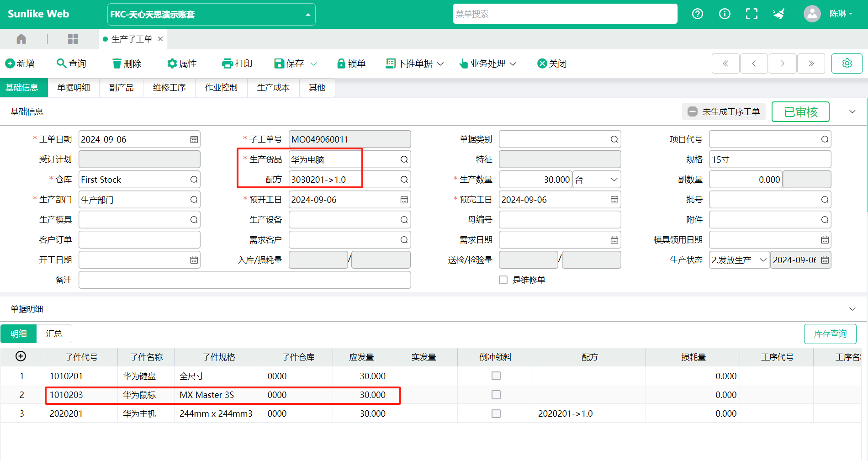Click lookup icon in 生产货品 field
The height and width of the screenshot is (461, 868).
(x=404, y=159)
